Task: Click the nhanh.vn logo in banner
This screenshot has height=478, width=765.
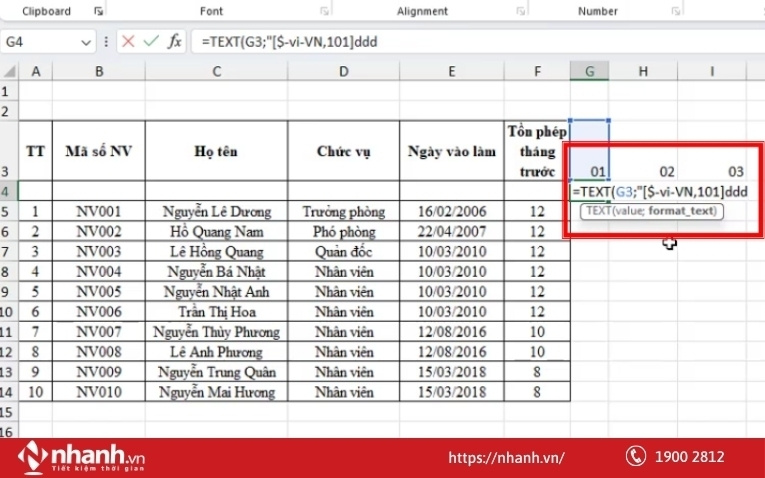Action: [x=81, y=457]
